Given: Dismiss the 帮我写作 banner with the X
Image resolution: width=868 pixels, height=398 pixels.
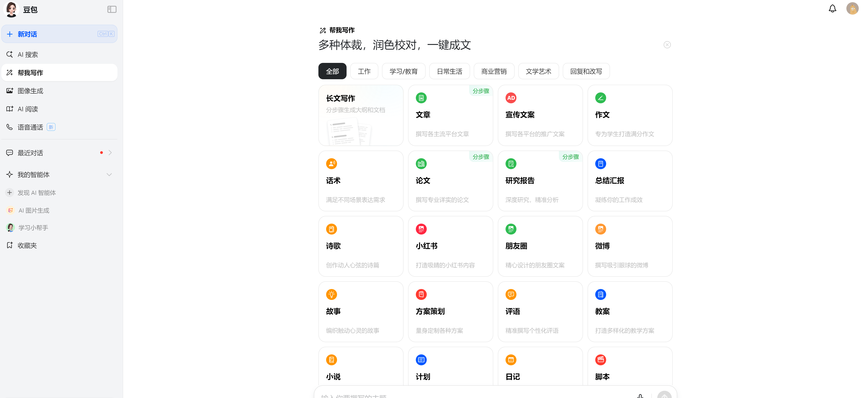Looking at the screenshot, I should click(667, 44).
